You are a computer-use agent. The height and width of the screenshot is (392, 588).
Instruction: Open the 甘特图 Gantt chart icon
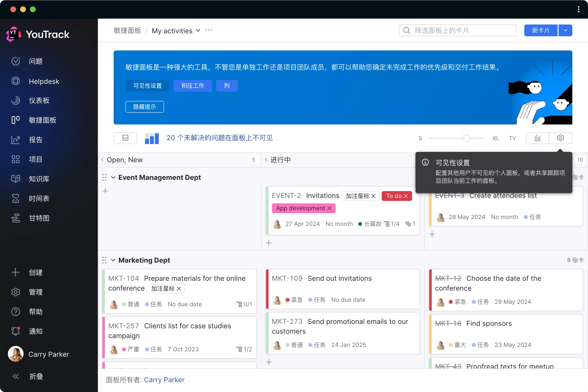click(x=15, y=218)
